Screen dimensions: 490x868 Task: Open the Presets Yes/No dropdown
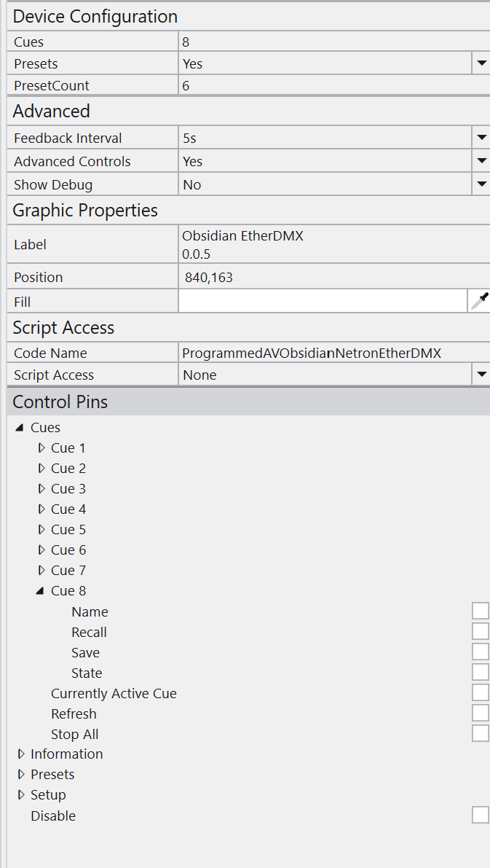(481, 63)
